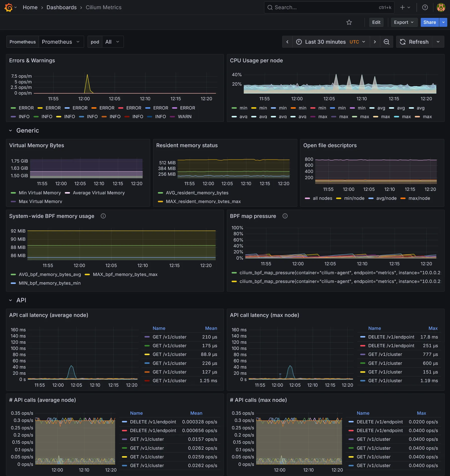Image resolution: width=450 pixels, height=476 pixels.
Task: Open the help question mark icon
Action: (425, 7)
